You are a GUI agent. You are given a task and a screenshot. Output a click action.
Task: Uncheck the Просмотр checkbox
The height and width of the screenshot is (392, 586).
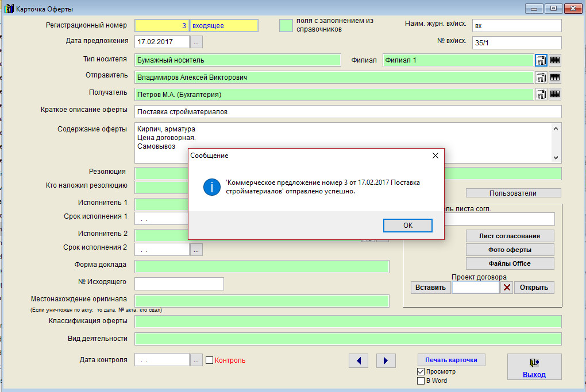pyautogui.click(x=421, y=371)
